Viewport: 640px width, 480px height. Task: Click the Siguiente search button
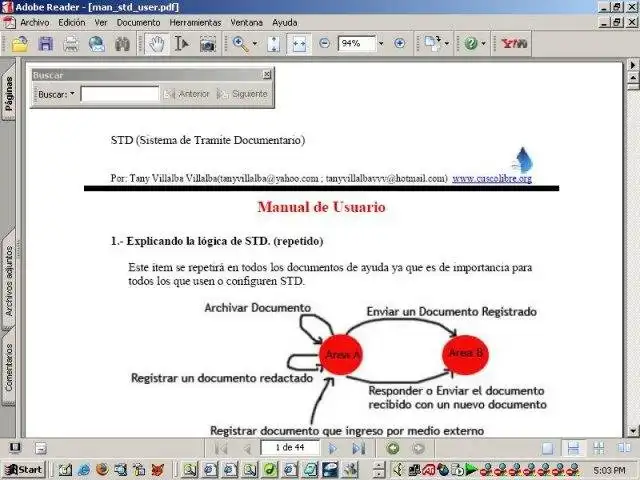coord(242,94)
